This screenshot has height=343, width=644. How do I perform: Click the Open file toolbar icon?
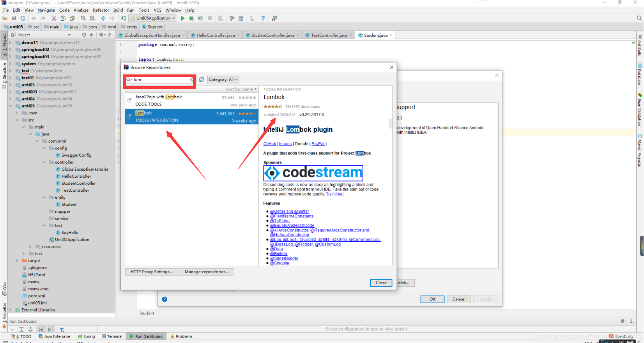coord(5,18)
